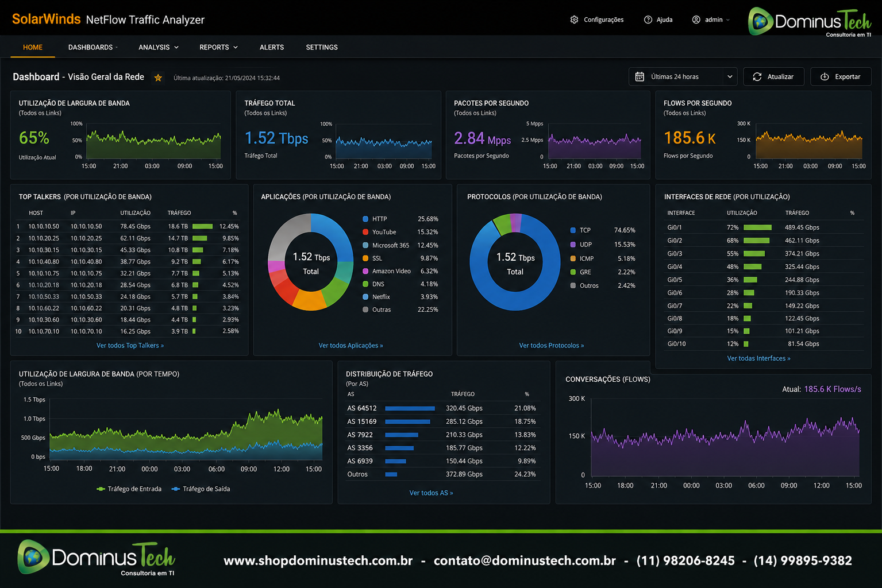Click the Ajuda question mark icon
Screen dimensions: 882x588
[648, 20]
